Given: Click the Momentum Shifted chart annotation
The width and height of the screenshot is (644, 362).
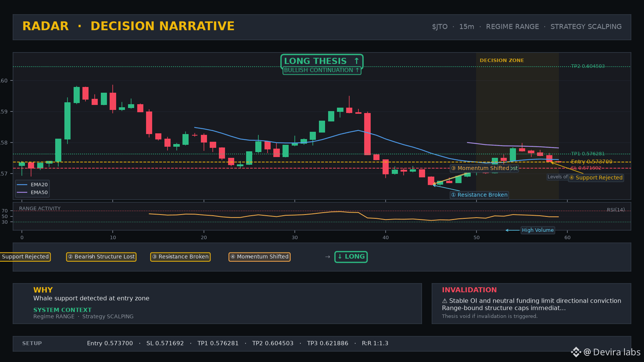Looking at the screenshot, I should click(x=480, y=168).
